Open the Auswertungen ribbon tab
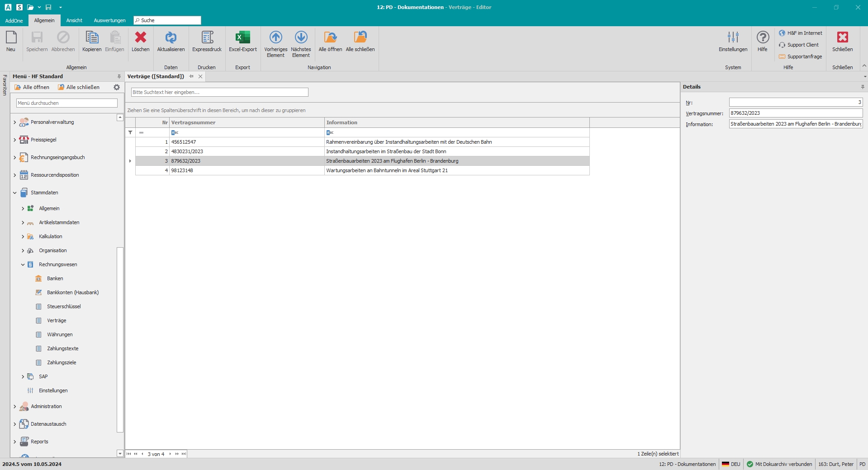Screen dimensions: 868x470 point(109,21)
